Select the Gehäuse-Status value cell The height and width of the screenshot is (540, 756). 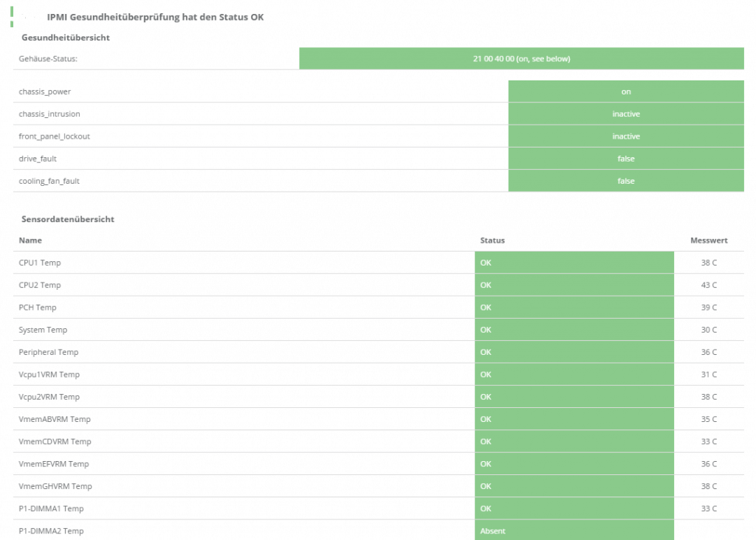click(x=521, y=58)
